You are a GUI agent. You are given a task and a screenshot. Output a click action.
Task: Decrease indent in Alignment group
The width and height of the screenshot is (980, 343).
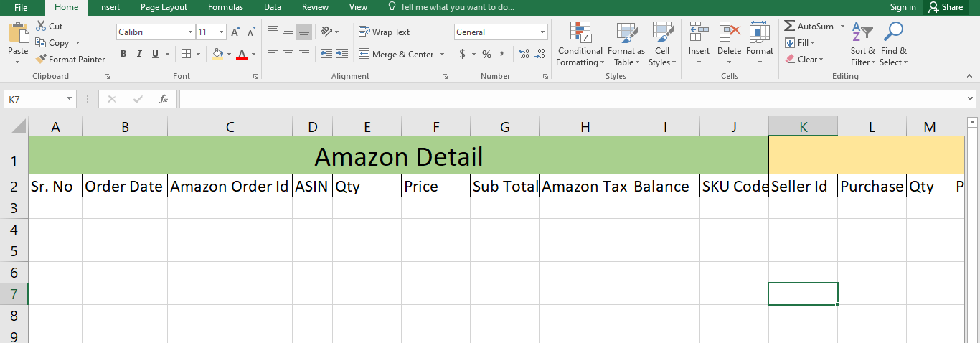326,54
